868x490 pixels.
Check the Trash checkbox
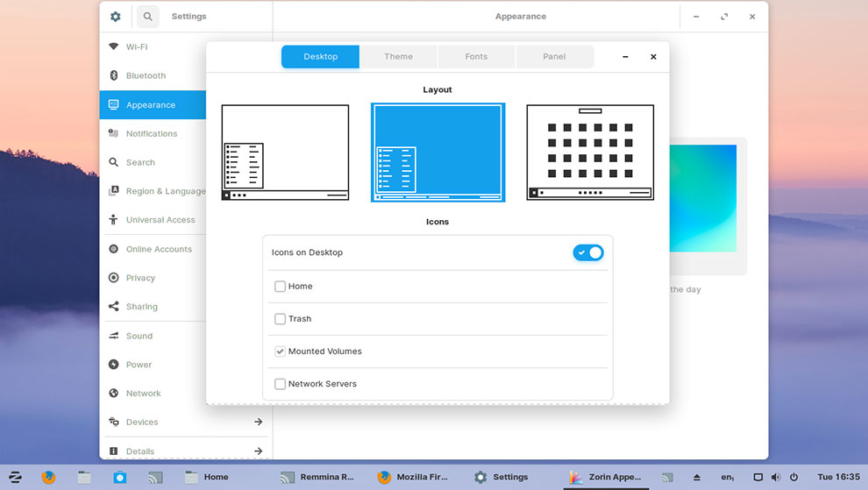click(x=280, y=319)
